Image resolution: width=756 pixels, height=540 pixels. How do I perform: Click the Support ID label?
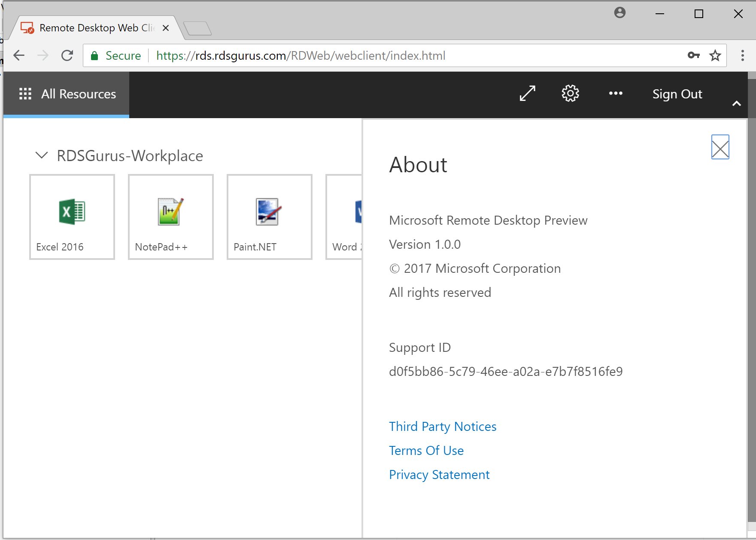[420, 348]
